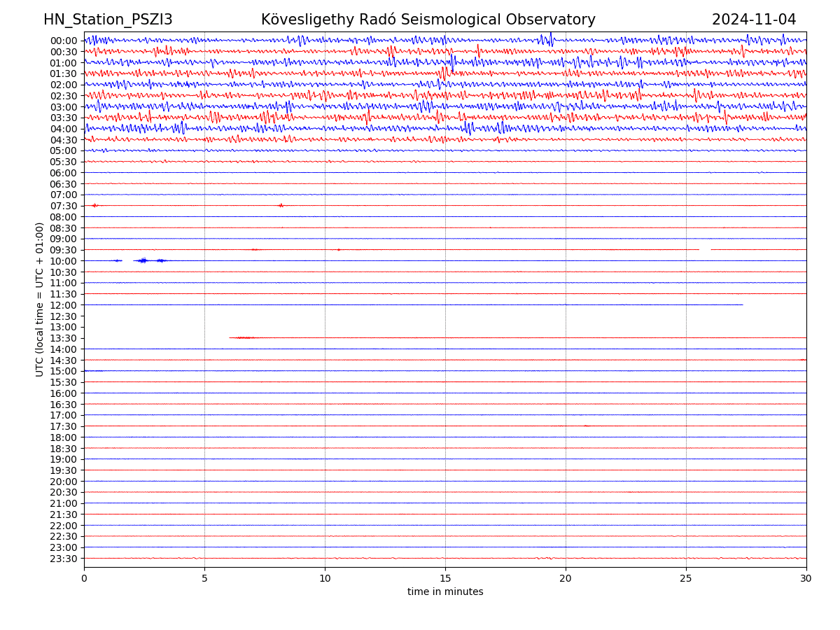Click the HN_Station_PSZI3 station label
This screenshot has height=630, width=840.
pos(108,20)
